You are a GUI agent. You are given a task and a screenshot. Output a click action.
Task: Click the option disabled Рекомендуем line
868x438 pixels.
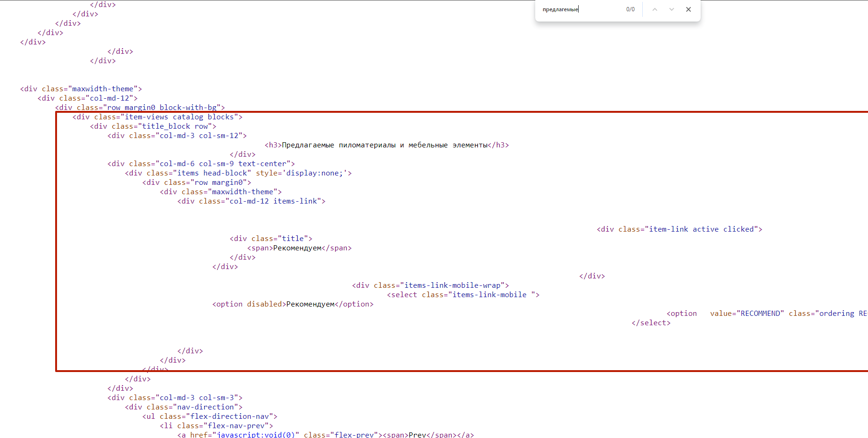tap(293, 304)
